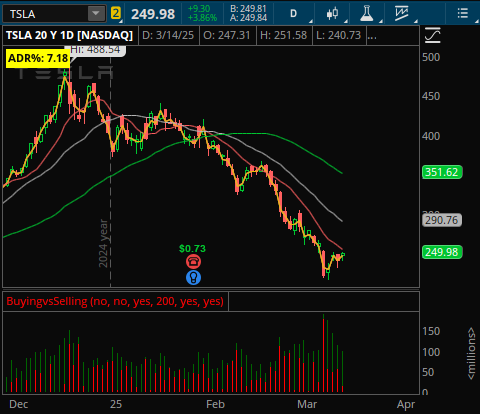The image size is (480, 414).
Task: Click the 400 price level on axis
Action: [x=431, y=136]
